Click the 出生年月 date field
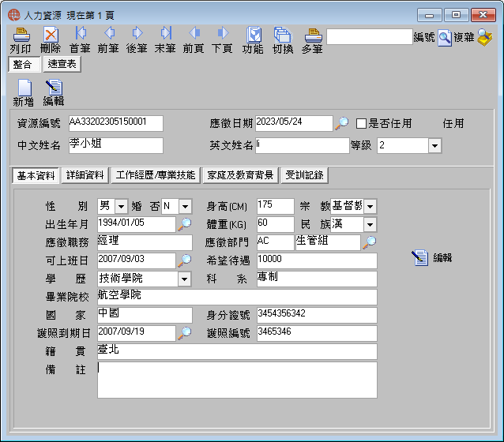The image size is (504, 442). 137,224
